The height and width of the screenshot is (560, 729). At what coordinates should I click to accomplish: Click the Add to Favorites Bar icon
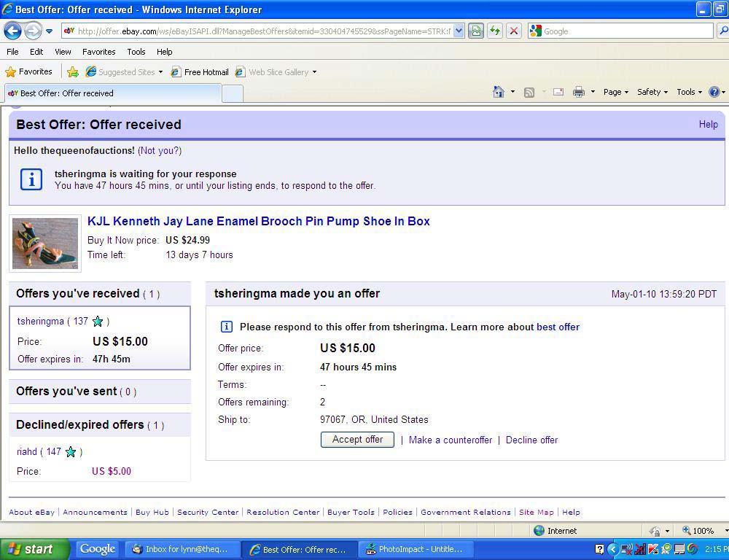72,71
